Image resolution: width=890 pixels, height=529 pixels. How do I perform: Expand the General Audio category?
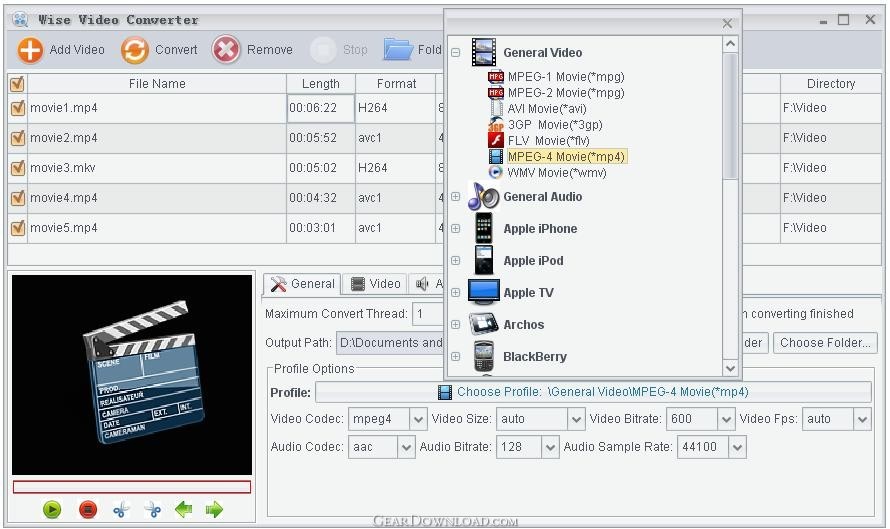point(455,196)
